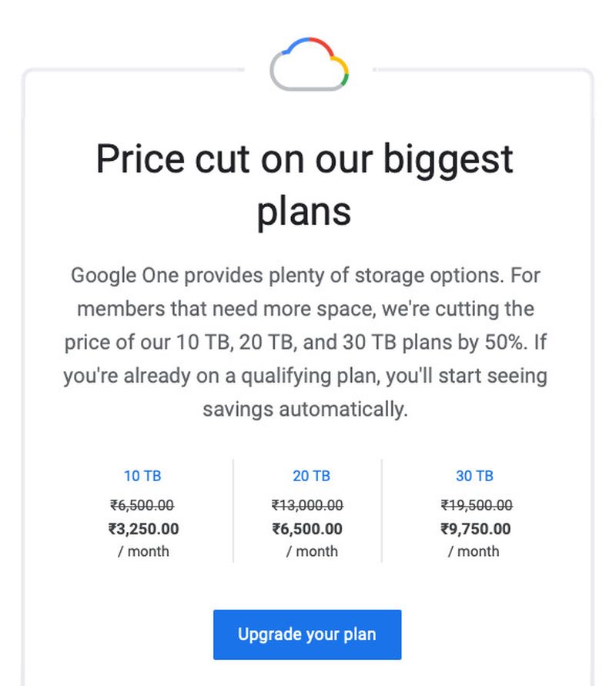Click the struck-through ₹19,500.00 old price
The height and width of the screenshot is (686, 616).
click(477, 505)
